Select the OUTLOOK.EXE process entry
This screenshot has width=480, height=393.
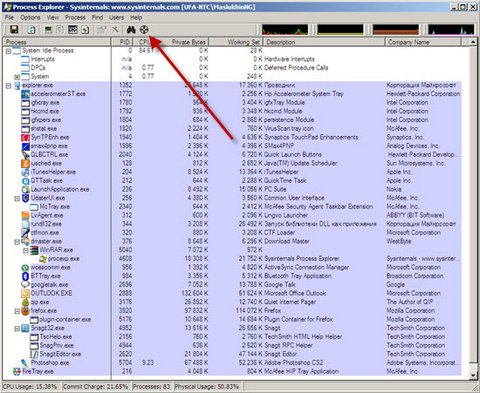pos(51,293)
